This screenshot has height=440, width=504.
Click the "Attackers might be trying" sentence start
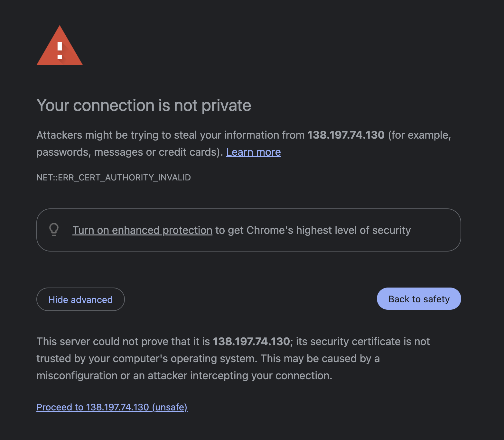(x=82, y=135)
